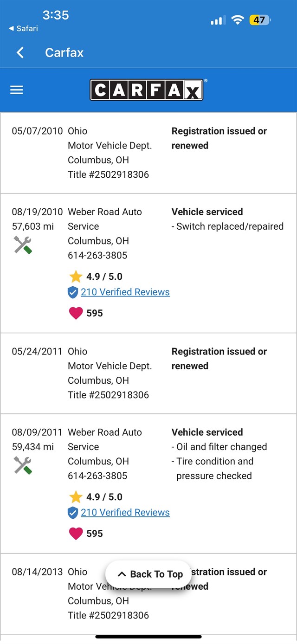
Task: Open the hamburger menu
Action: [x=17, y=90]
